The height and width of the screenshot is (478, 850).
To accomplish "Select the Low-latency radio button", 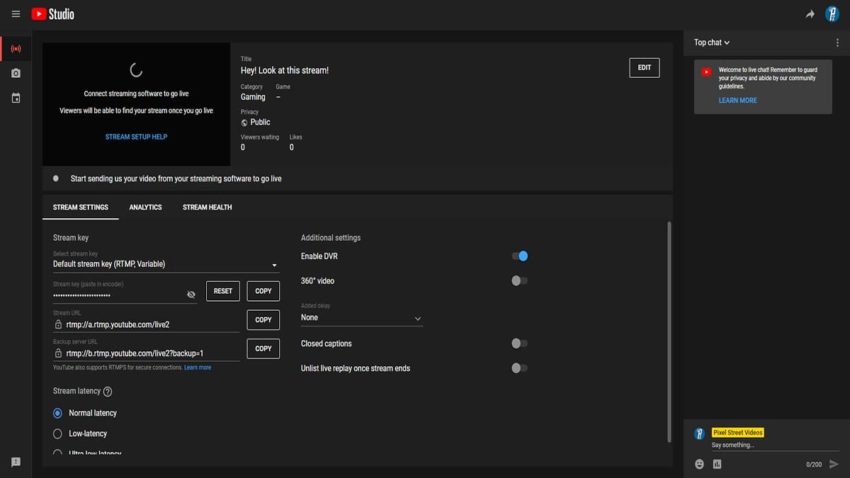I will tap(57, 434).
